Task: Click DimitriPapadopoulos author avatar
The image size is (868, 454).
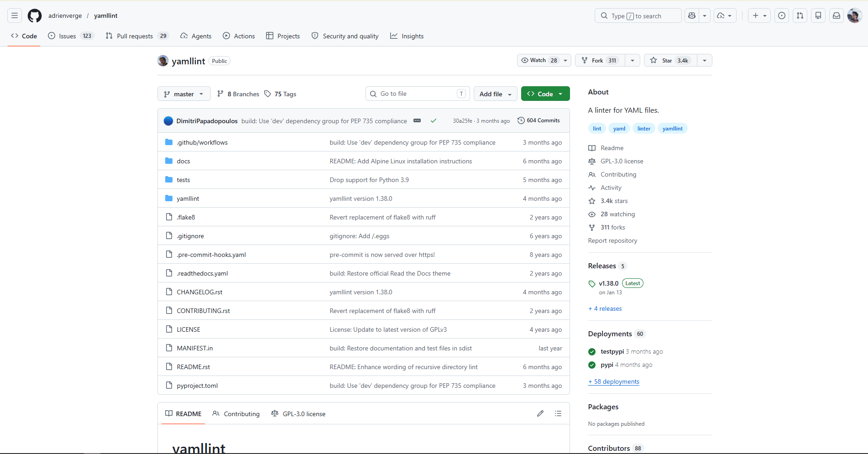Action: [x=168, y=121]
